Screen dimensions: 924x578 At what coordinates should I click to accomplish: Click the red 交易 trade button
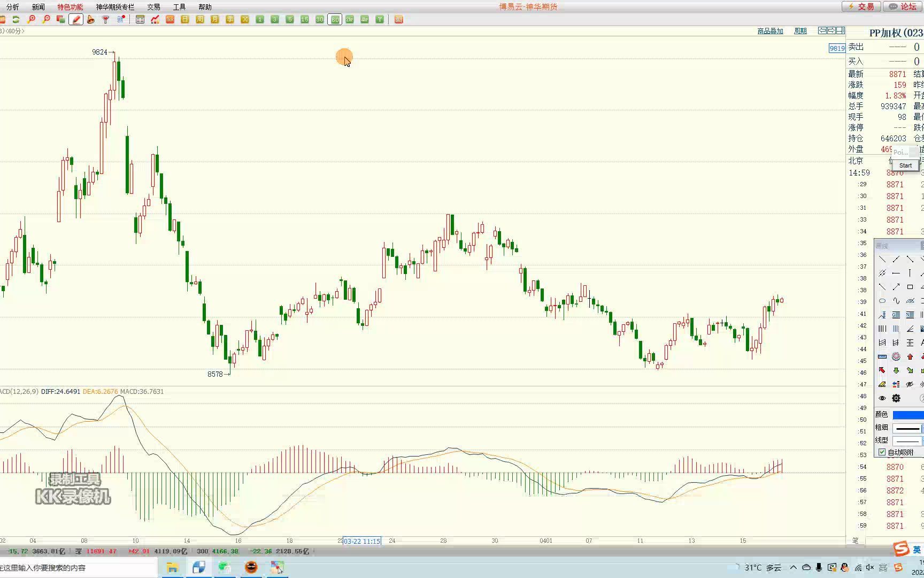pos(861,6)
